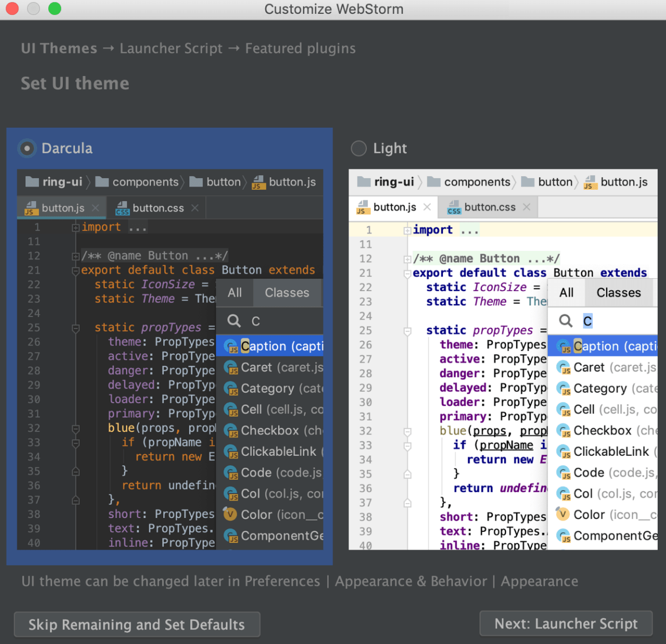This screenshot has width=666, height=644.
Task: Click ClickableLink class icon in Darcula list
Action: click(231, 452)
